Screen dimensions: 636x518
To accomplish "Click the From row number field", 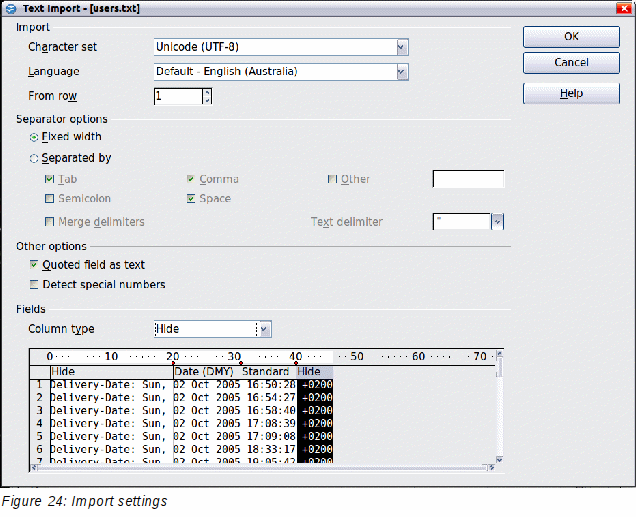I will (x=178, y=97).
